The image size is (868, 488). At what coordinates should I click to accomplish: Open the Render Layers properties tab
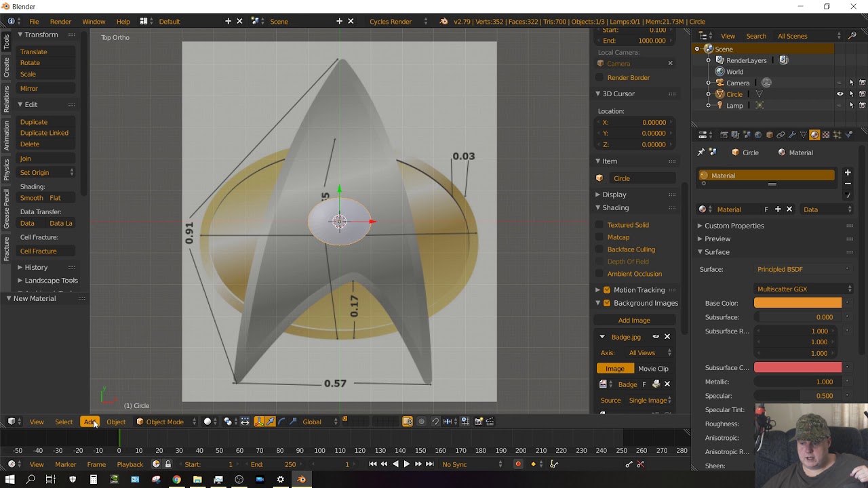735,135
